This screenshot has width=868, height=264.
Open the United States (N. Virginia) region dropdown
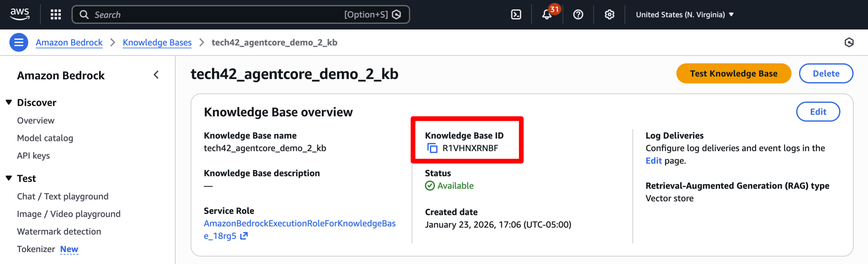point(684,14)
